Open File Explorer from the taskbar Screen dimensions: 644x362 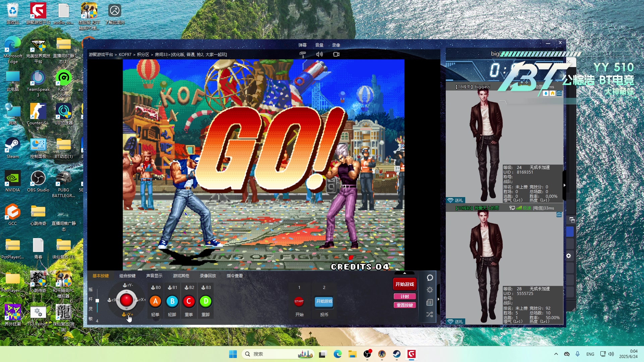coord(352,354)
